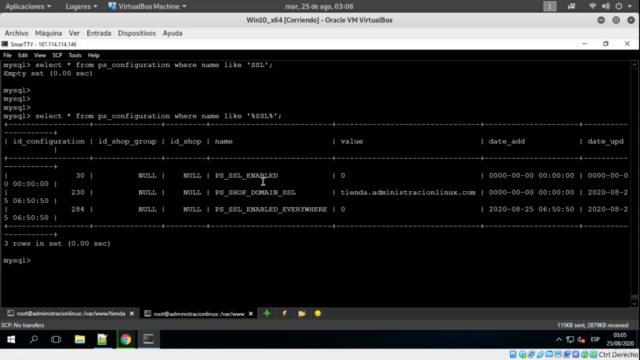The image size is (640, 360).
Task: Click the id_configuration column header
Action: coord(49,142)
